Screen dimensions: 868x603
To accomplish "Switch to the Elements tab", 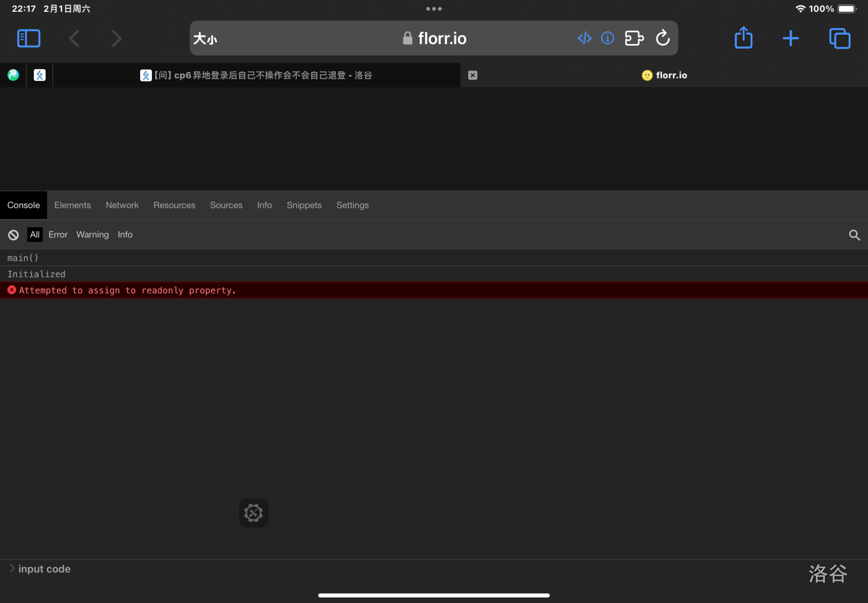I will pos(72,205).
